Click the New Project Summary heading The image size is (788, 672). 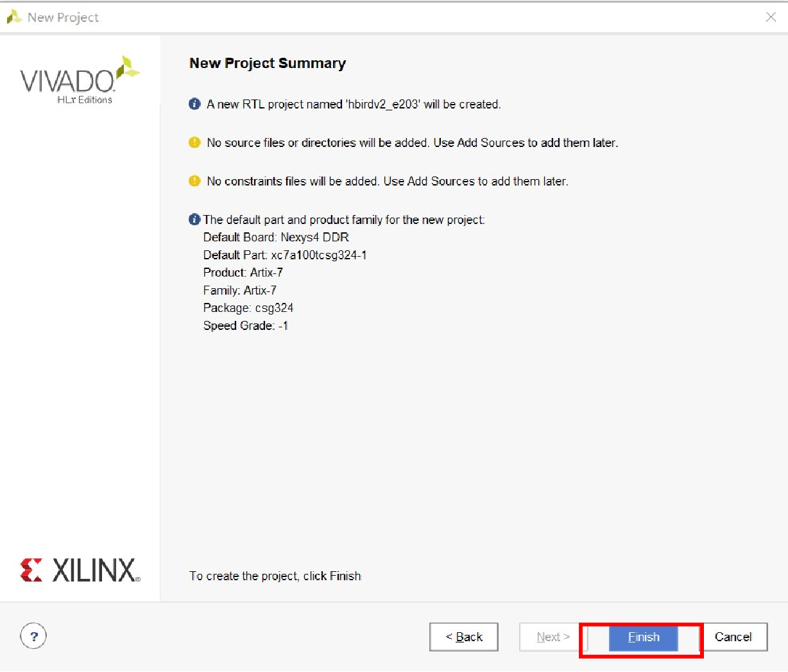[x=268, y=63]
